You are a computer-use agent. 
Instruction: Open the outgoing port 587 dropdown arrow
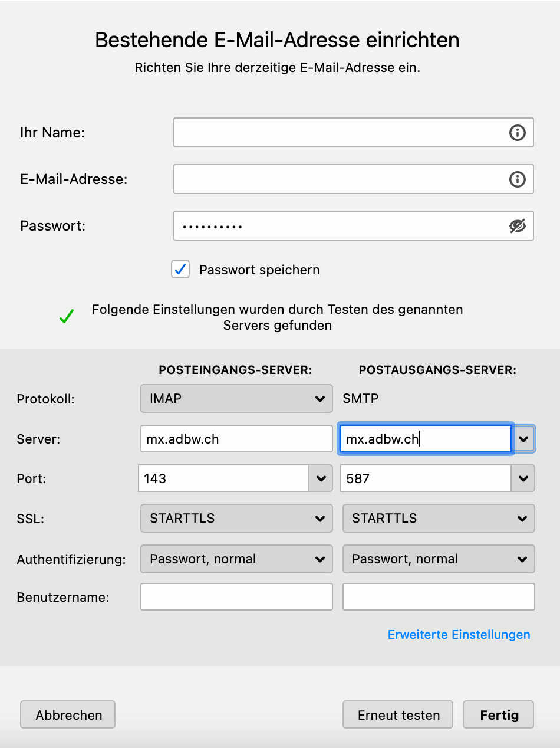click(x=523, y=478)
